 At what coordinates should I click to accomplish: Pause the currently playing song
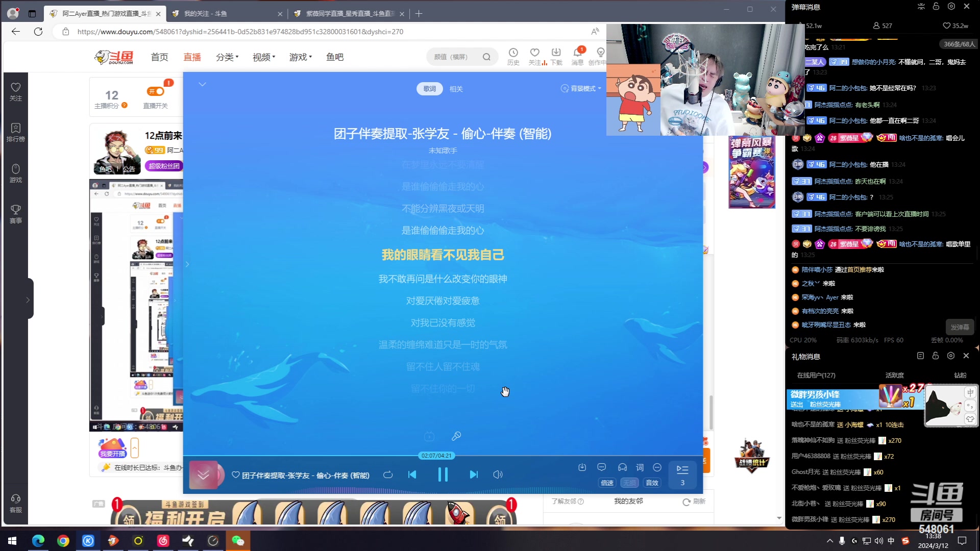pos(443,474)
